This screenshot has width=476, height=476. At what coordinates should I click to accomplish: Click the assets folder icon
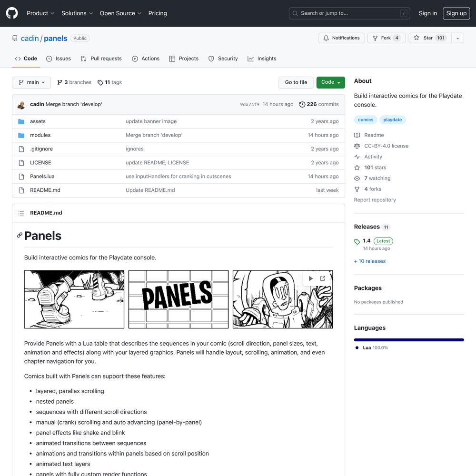(x=21, y=121)
